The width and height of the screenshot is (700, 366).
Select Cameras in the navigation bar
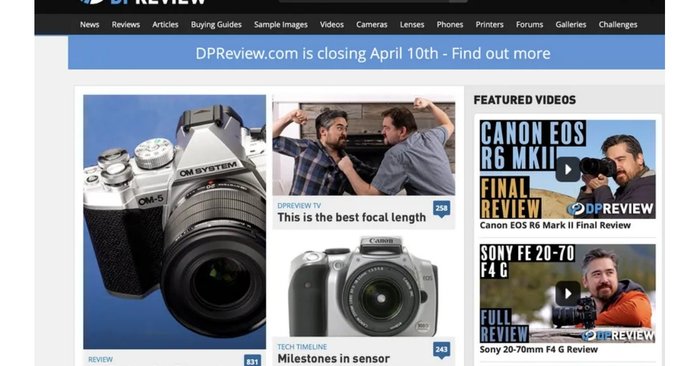[x=371, y=25]
